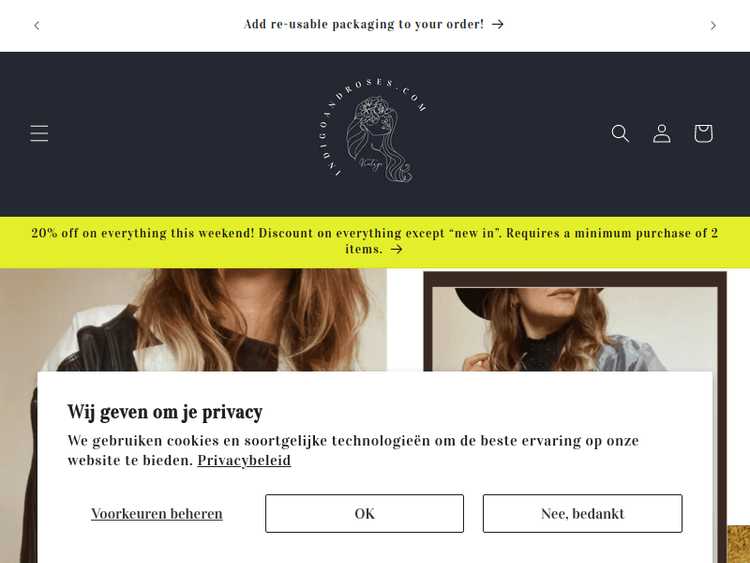Decline cookies with Nee, bedankt
The image size is (750, 563).
(x=583, y=513)
